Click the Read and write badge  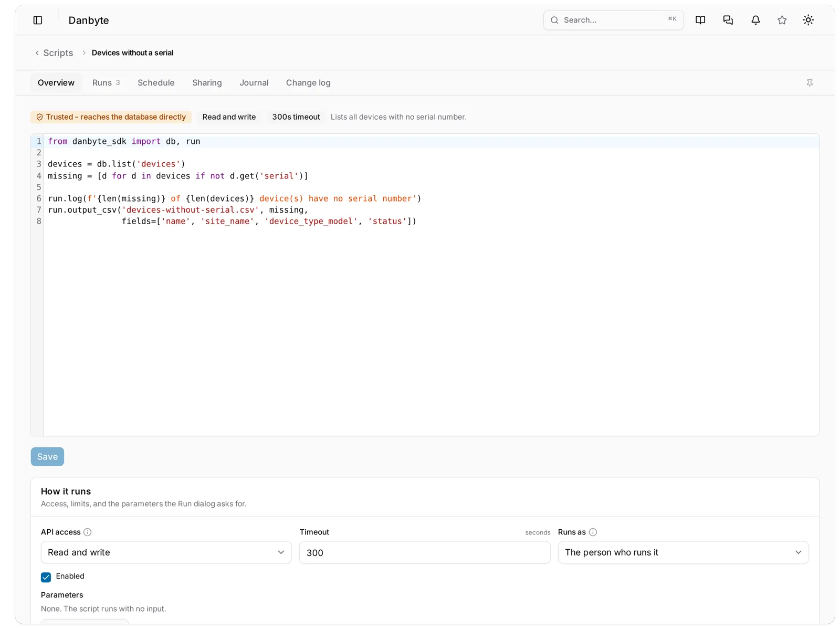pyautogui.click(x=229, y=117)
